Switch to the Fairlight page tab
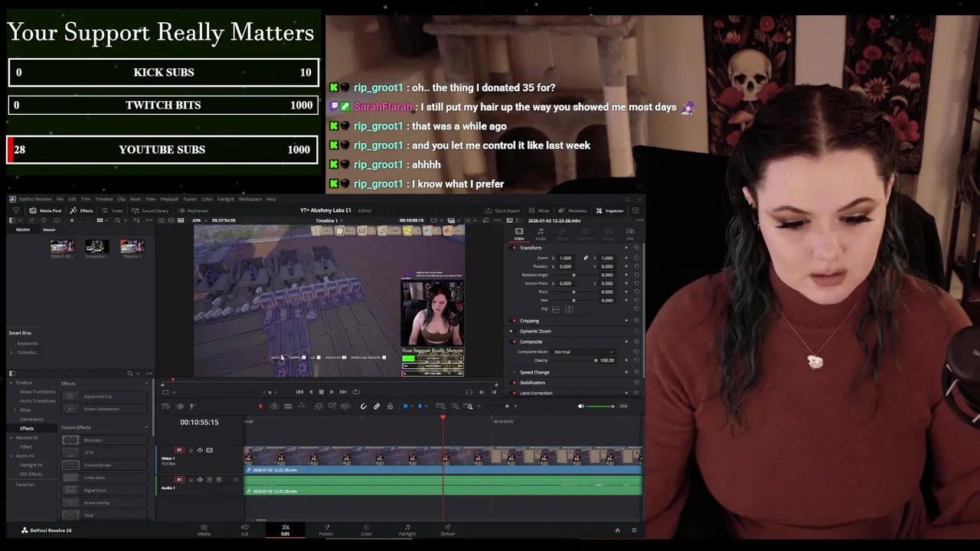This screenshot has width=980, height=551. 407,530
